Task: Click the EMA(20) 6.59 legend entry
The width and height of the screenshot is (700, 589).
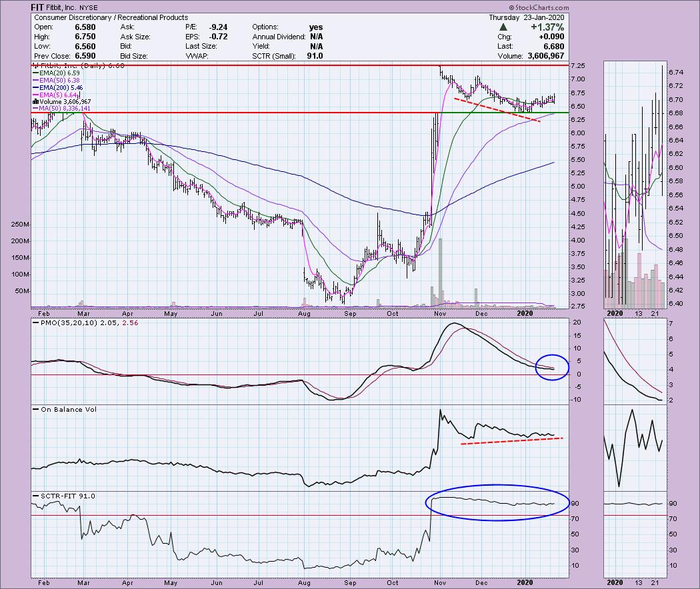Action: [56, 73]
